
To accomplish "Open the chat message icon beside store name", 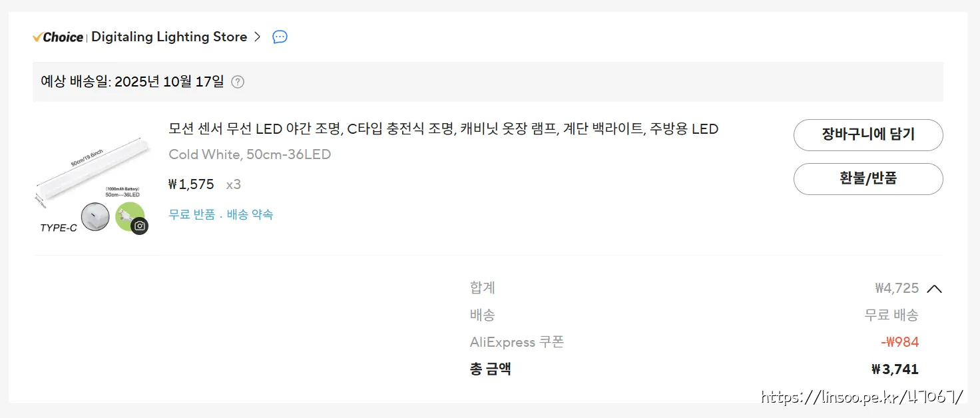I will (280, 37).
